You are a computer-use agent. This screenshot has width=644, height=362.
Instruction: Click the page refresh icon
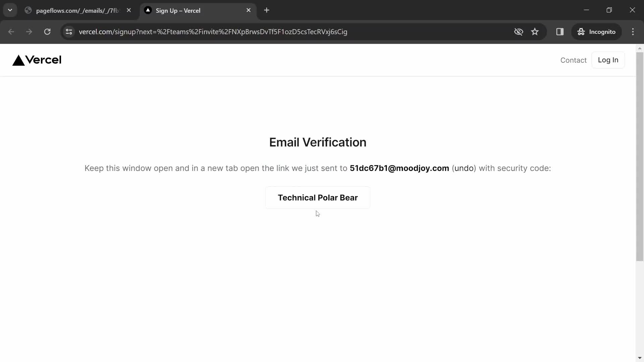(47, 32)
